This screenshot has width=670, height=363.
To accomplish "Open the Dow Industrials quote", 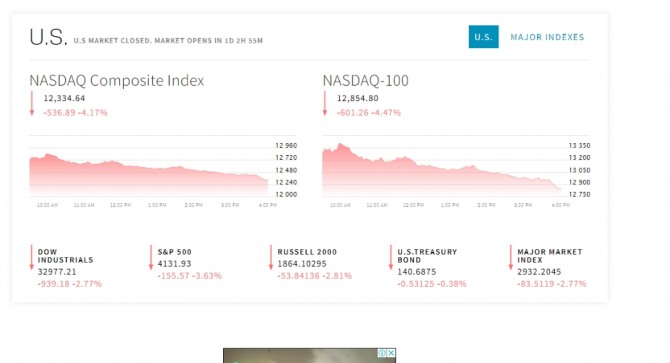I will pyautogui.click(x=65, y=256).
